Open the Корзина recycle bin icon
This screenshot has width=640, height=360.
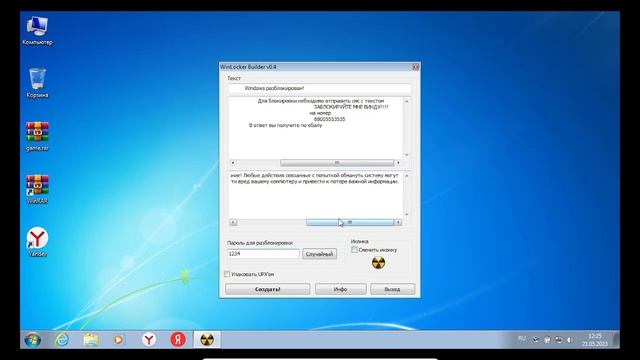tap(37, 83)
